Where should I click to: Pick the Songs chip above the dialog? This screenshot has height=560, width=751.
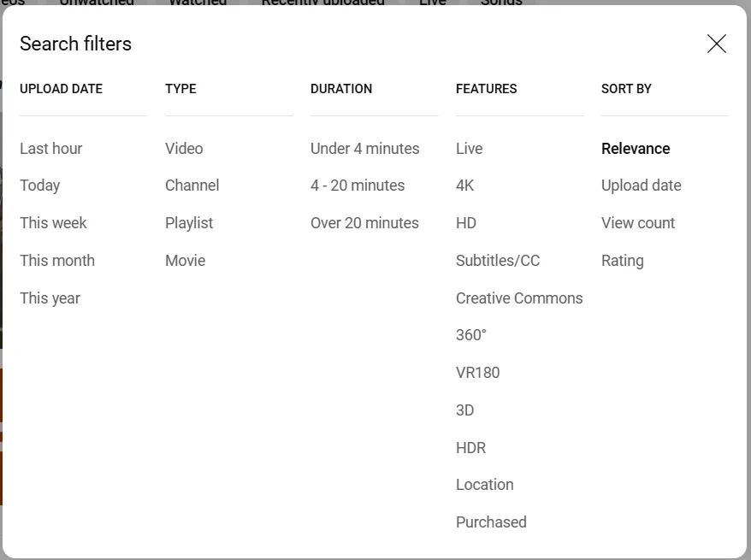tap(501, 3)
